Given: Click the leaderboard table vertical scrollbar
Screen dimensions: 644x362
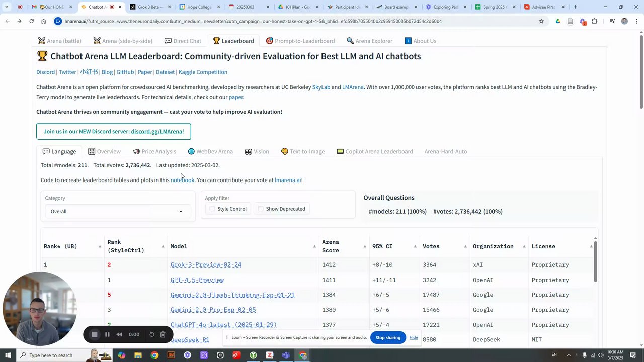Looking at the screenshot, I should click(x=596, y=260).
